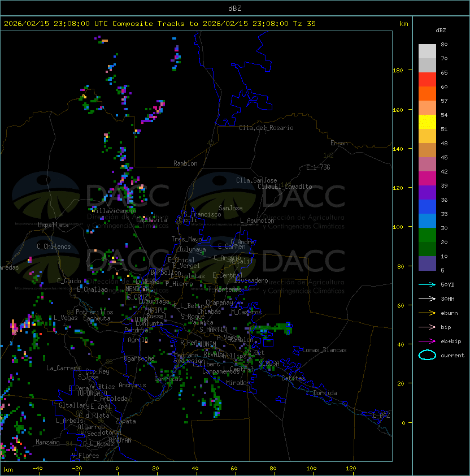Image resolution: width=470 pixels, height=476 pixels.
Task: Click the 'V_Flores' map label
Action: pyautogui.click(x=85, y=456)
